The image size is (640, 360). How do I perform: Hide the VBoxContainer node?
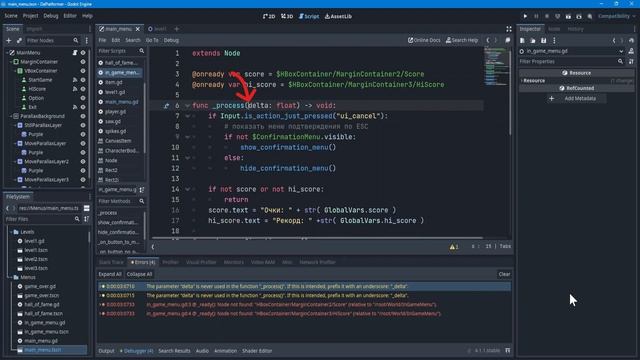coord(83,71)
